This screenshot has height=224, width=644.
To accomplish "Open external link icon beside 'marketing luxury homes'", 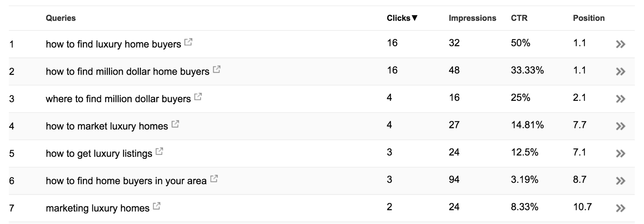I will tap(157, 206).
